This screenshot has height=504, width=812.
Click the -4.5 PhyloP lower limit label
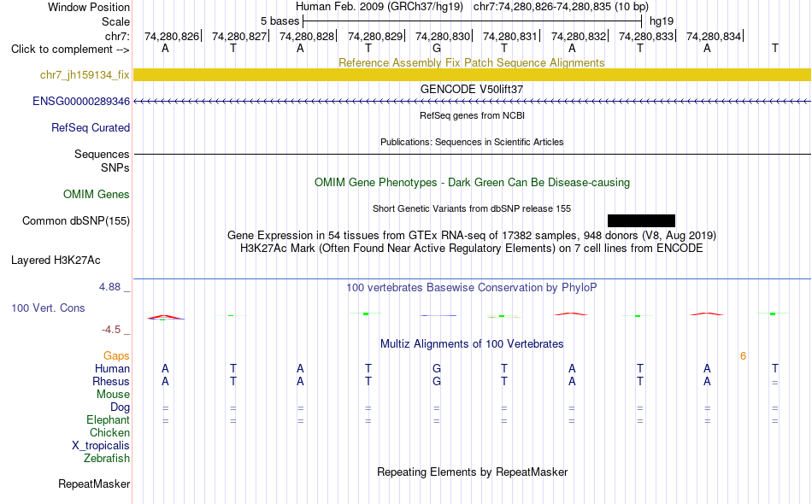(111, 330)
